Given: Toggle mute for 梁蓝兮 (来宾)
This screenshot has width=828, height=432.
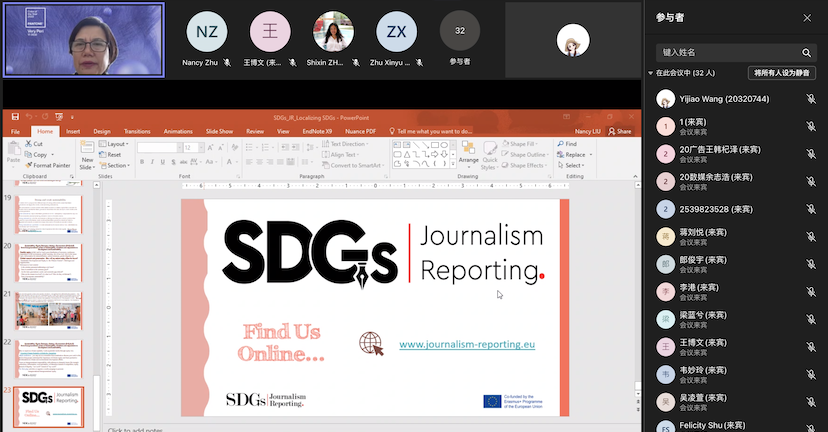Looking at the screenshot, I should (x=811, y=319).
